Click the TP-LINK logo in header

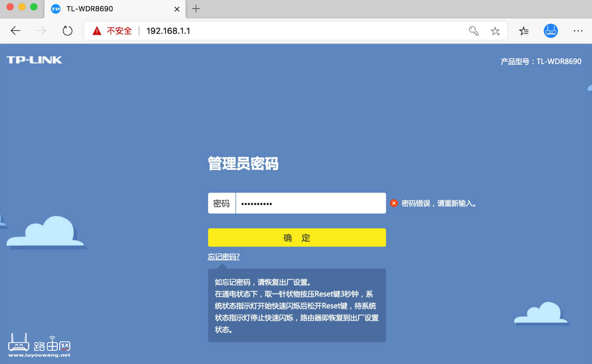pos(34,60)
